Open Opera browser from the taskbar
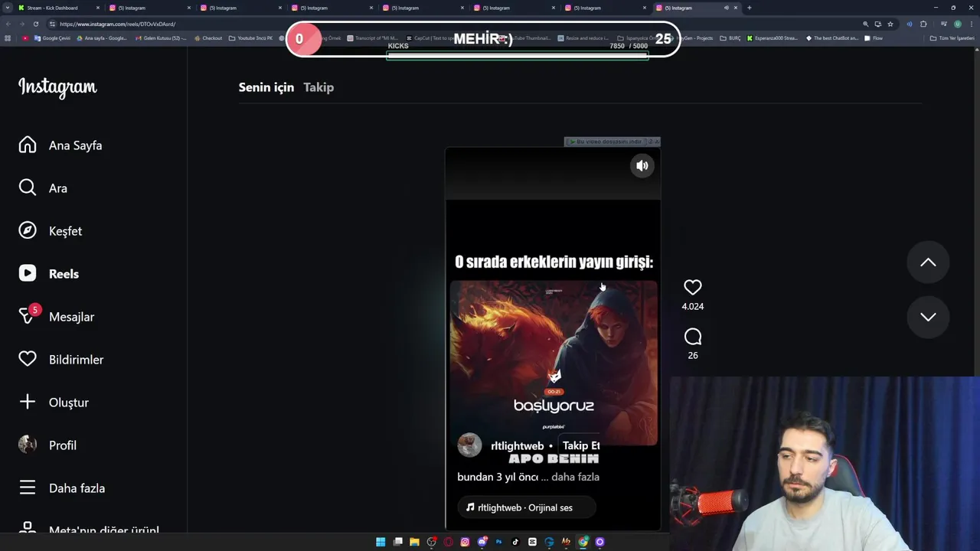 click(448, 542)
